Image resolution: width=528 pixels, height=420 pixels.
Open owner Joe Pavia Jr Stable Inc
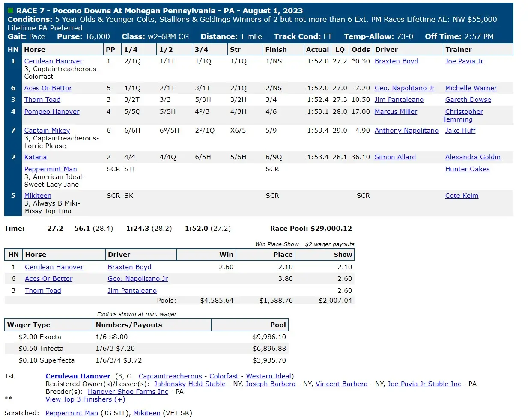click(x=424, y=384)
